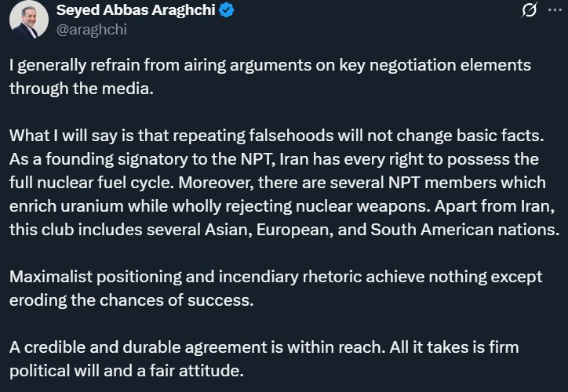The height and width of the screenshot is (392, 568).
Task: Open the Grok explain-post icon
Action: (508, 10)
